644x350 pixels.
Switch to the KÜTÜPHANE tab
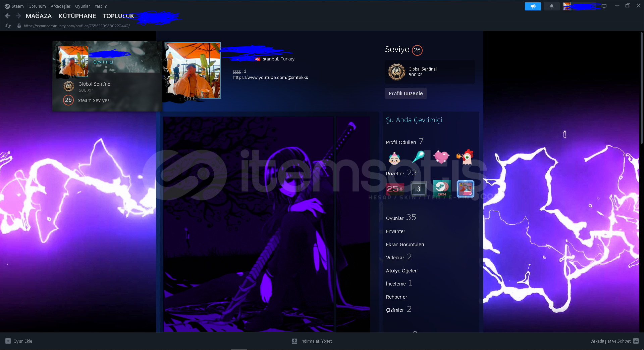click(77, 16)
